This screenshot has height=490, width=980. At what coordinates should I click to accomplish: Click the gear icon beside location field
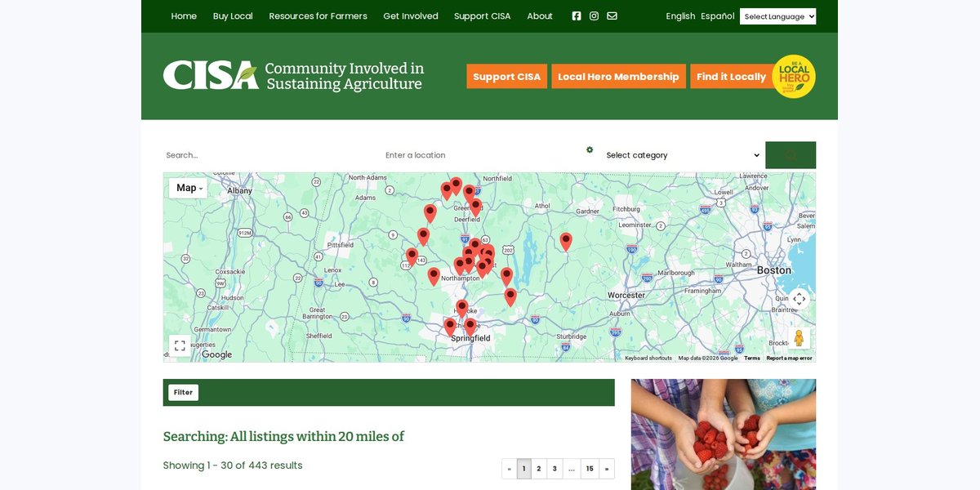coord(590,149)
